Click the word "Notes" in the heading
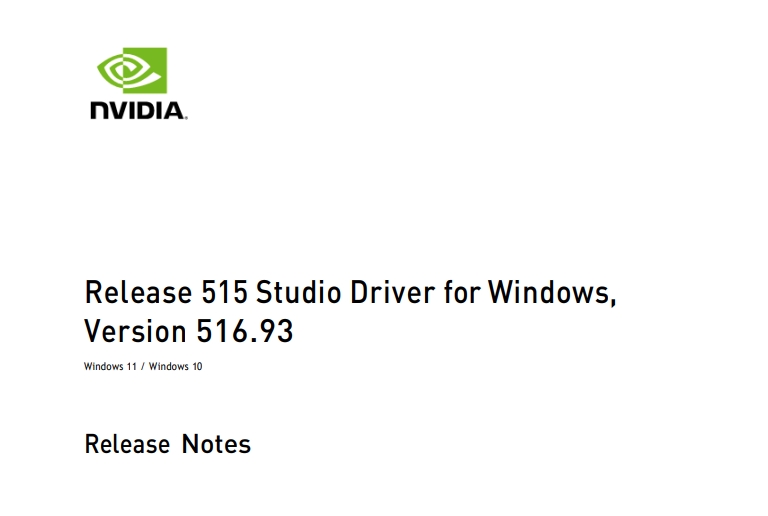Viewport: 768px width, 516px height. click(x=216, y=445)
